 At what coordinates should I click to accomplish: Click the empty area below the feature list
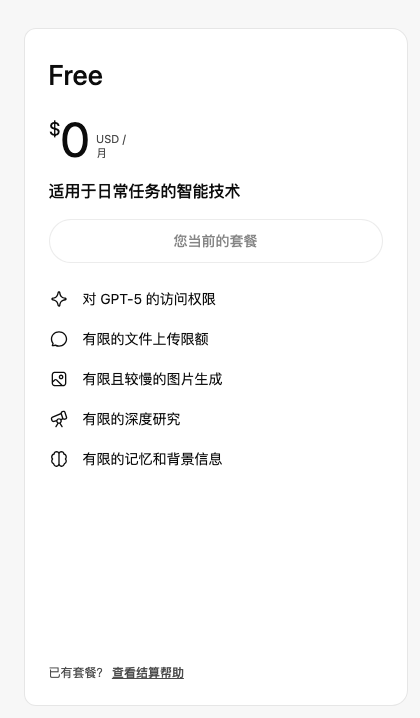[216, 563]
